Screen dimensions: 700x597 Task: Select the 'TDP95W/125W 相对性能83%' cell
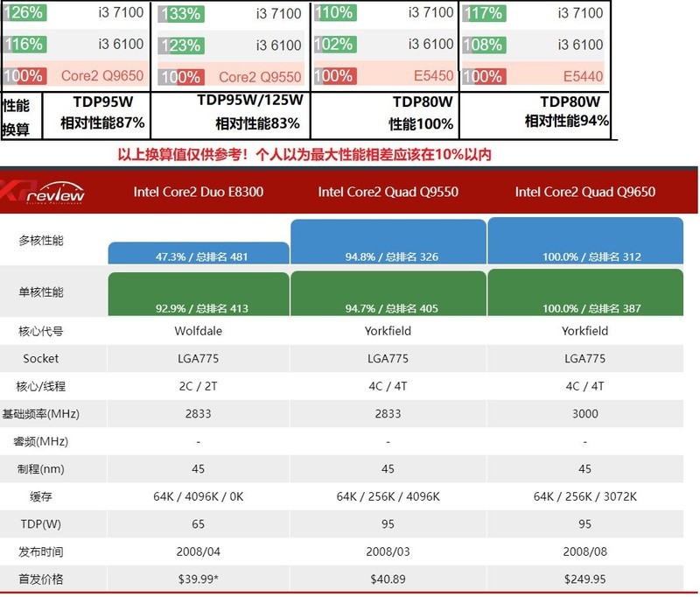tap(231, 116)
